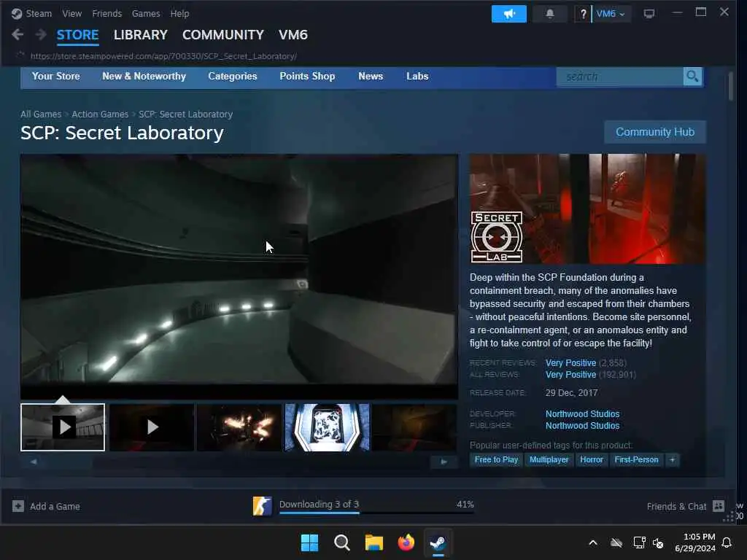The image size is (747, 560).
Task: Open the Windows notification bell
Action: tap(727, 542)
